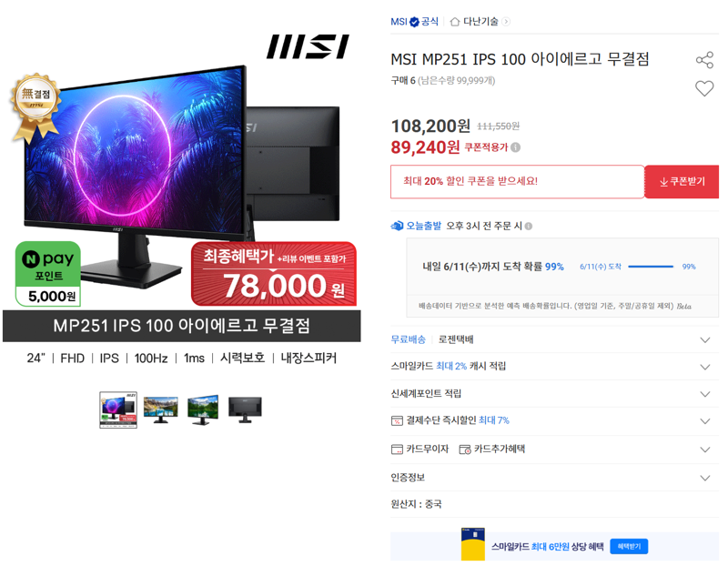Click info icon next to 쿠폰적용가

515,147
